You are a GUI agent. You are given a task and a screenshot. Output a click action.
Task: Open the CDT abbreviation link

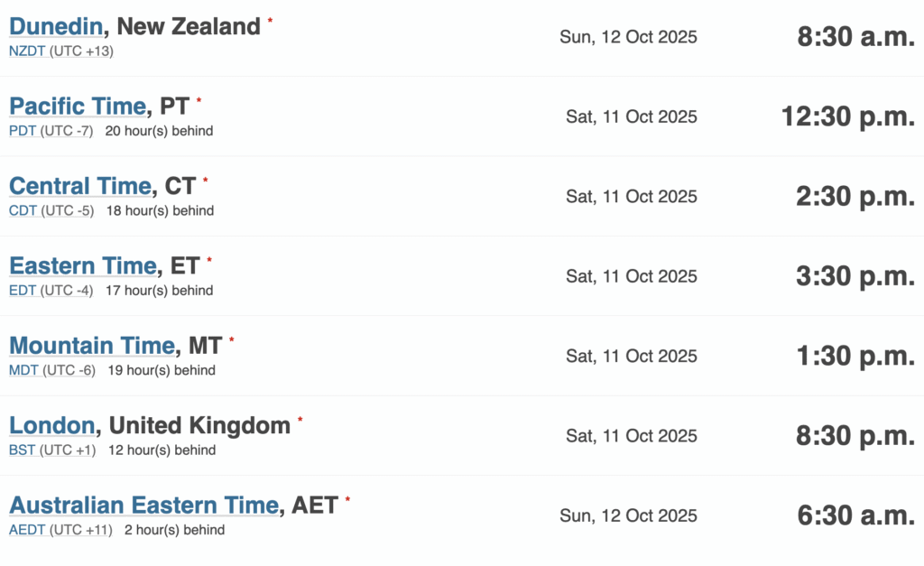[x=23, y=210]
